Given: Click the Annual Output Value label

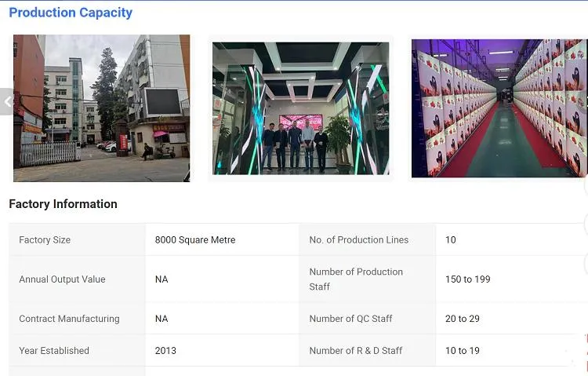Looking at the screenshot, I should click(62, 279).
